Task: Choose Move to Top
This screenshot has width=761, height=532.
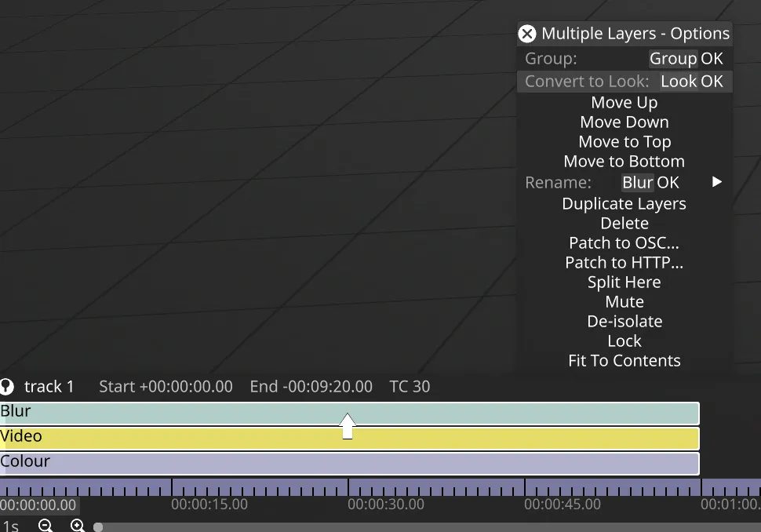Action: click(624, 142)
